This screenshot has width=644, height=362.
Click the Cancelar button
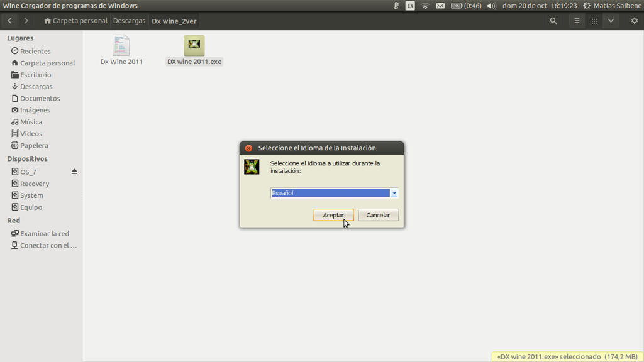[378, 215]
